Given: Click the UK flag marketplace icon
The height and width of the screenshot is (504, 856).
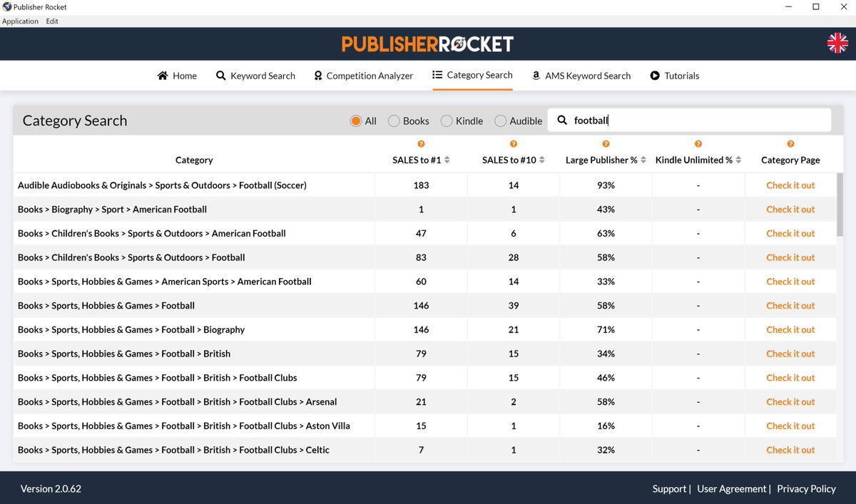Looking at the screenshot, I should coord(837,43).
